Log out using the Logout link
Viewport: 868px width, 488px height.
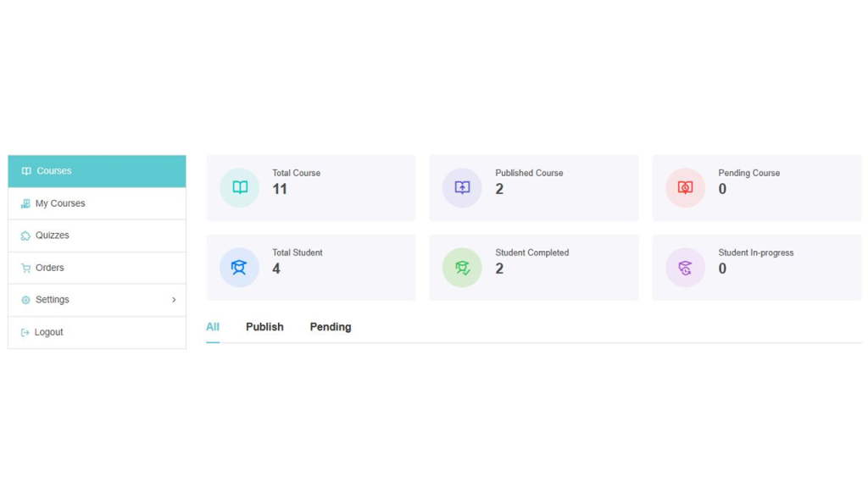49,332
